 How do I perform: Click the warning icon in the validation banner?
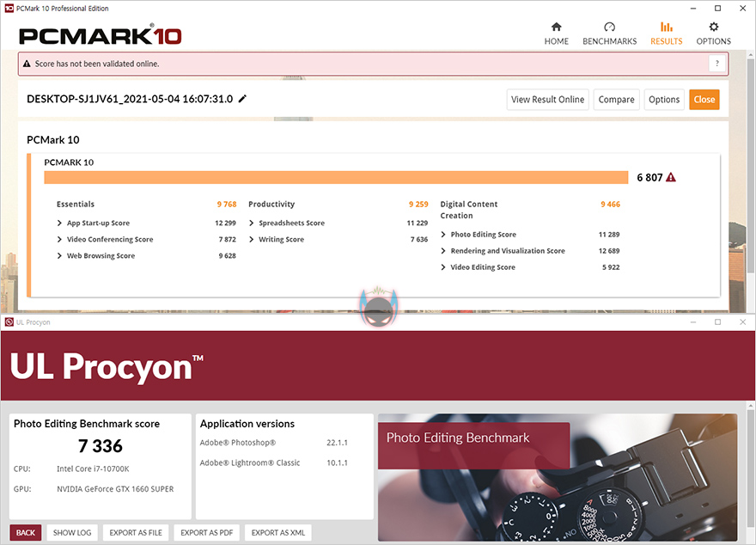click(x=27, y=64)
